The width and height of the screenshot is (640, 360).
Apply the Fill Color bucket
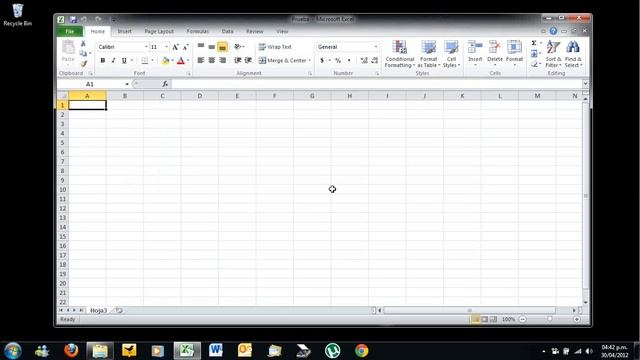pyautogui.click(x=165, y=60)
